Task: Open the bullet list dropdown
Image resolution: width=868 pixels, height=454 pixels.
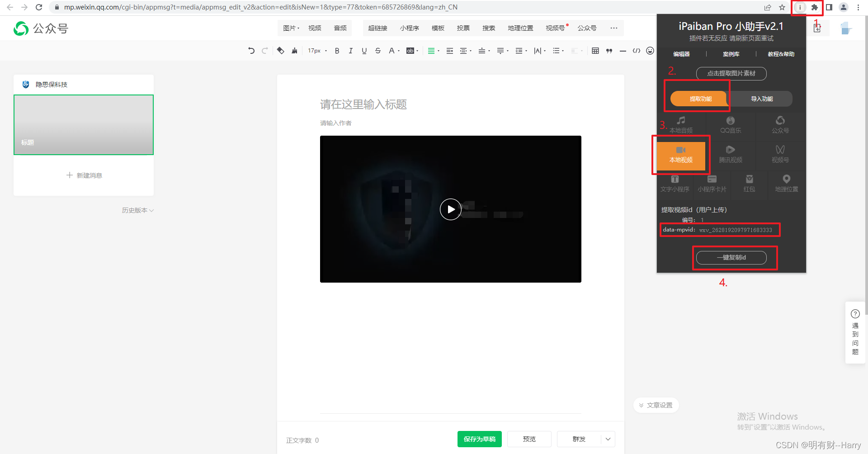Action: [x=558, y=51]
